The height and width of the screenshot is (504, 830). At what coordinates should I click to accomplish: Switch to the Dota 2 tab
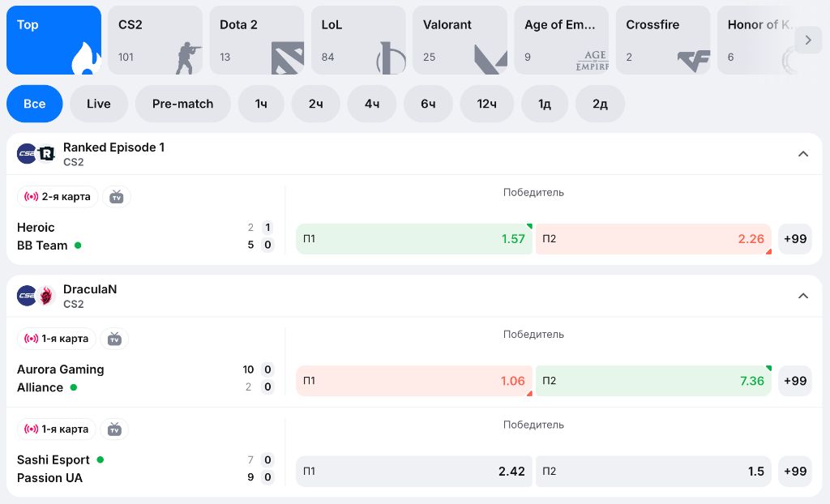click(x=256, y=40)
